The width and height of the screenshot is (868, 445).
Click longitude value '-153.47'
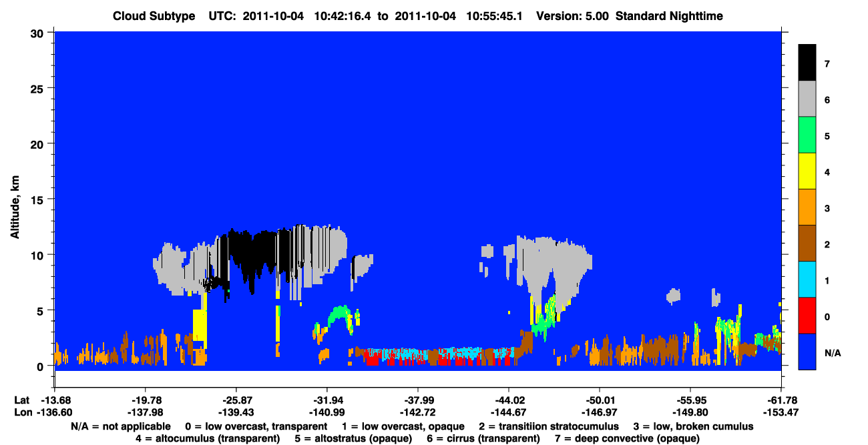(781, 412)
